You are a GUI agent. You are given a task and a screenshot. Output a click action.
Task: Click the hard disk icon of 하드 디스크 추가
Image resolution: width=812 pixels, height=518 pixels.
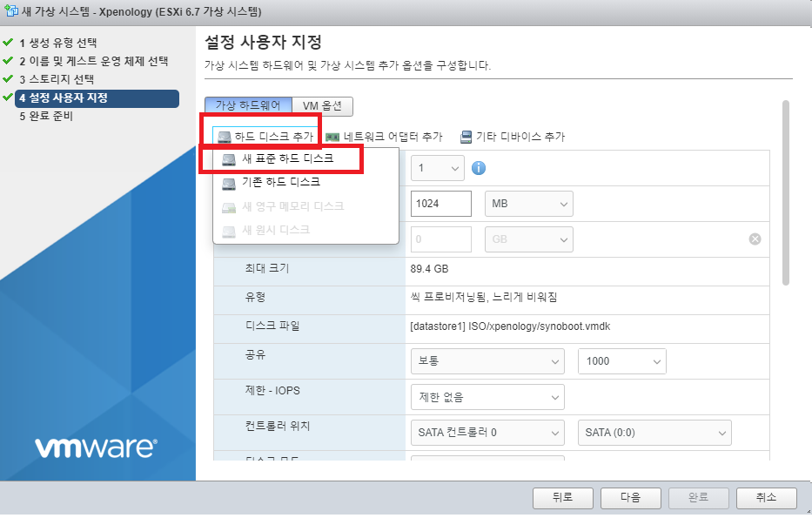coord(225,137)
